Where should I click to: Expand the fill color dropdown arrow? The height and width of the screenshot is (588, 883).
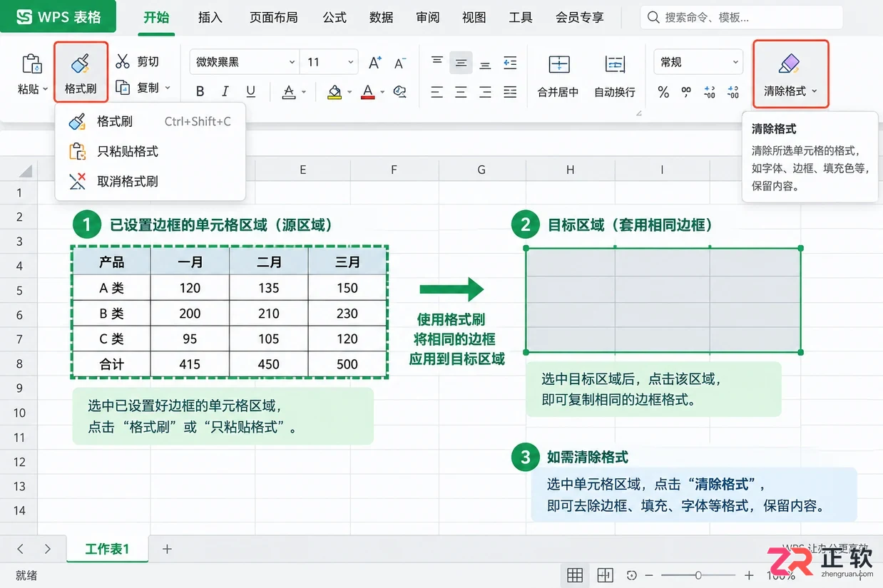tap(349, 92)
